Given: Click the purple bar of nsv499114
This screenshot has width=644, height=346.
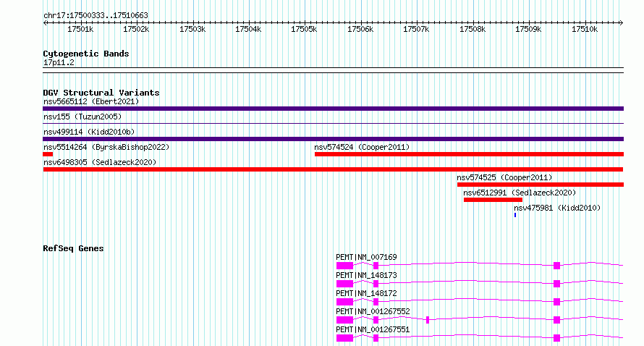Looking at the screenshot, I should (333, 139).
